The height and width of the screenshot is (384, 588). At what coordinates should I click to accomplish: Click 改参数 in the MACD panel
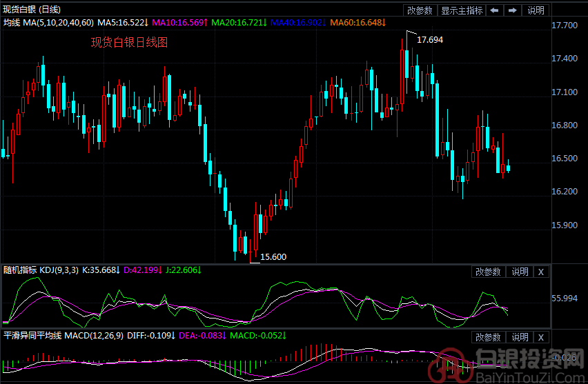tap(488, 337)
